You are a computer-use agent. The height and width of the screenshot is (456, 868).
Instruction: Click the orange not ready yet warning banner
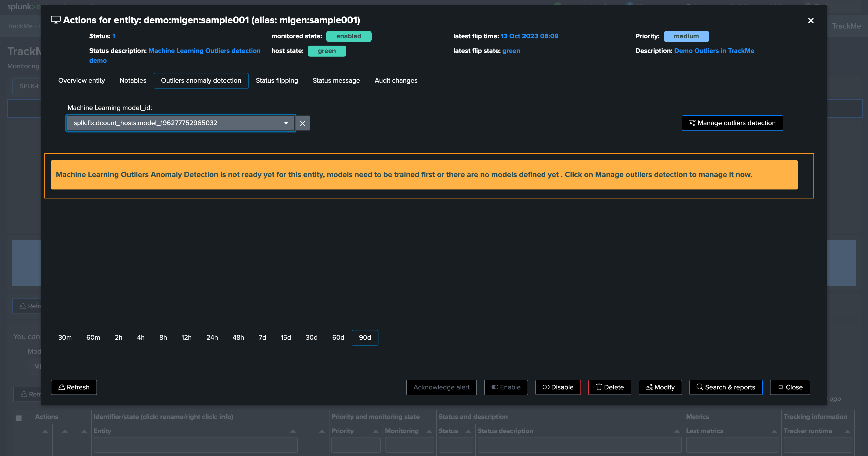(x=424, y=175)
